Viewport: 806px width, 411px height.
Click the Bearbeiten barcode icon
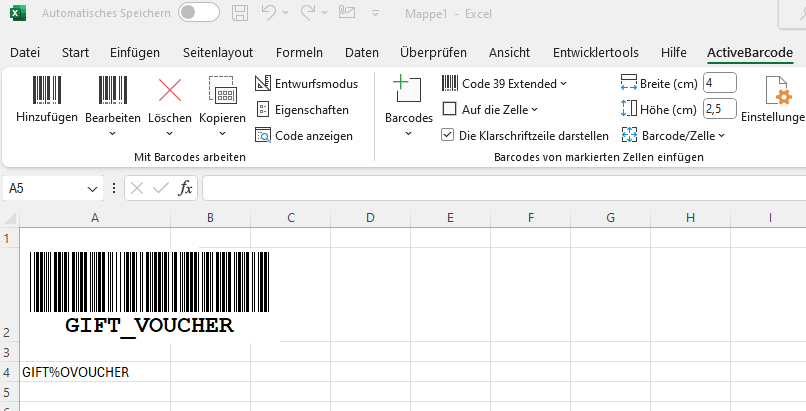(113, 90)
